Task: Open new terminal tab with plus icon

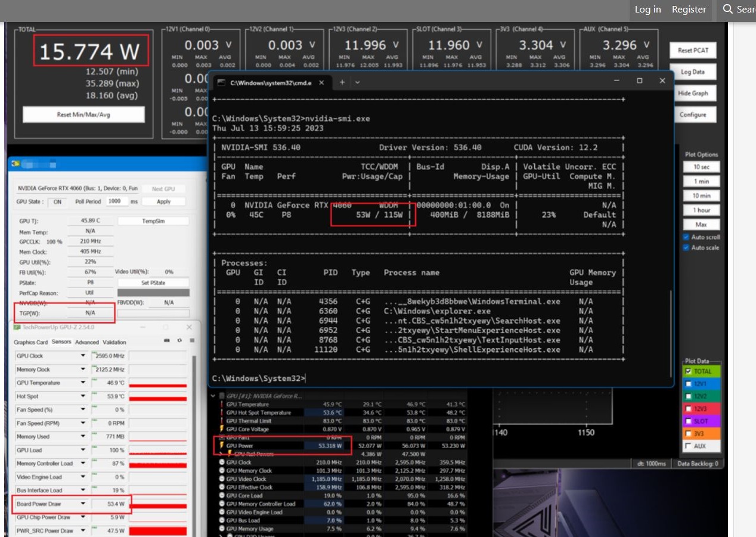Action: point(342,82)
